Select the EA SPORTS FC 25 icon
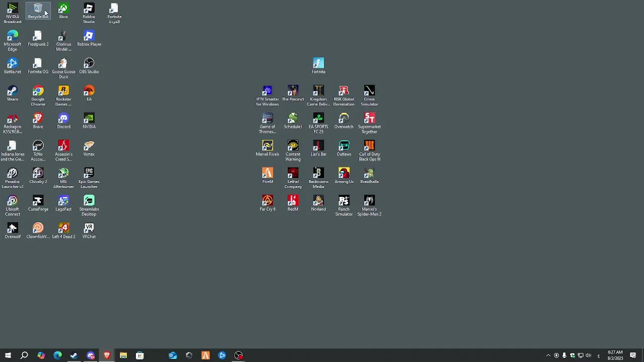The image size is (644, 362). pyautogui.click(x=318, y=124)
